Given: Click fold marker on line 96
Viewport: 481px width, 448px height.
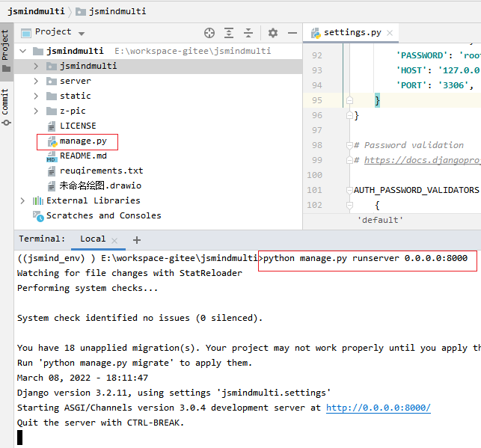Looking at the screenshot, I should click(349, 115).
